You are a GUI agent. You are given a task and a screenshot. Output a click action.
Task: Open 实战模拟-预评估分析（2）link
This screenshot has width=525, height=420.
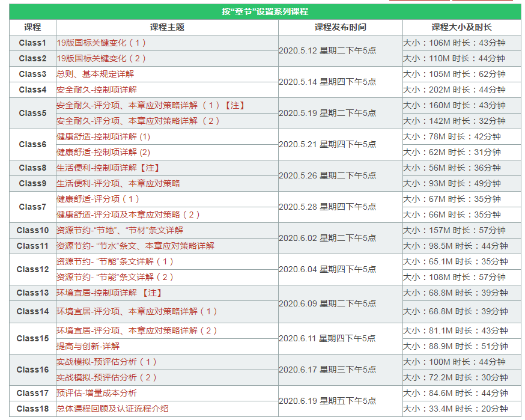point(106,378)
